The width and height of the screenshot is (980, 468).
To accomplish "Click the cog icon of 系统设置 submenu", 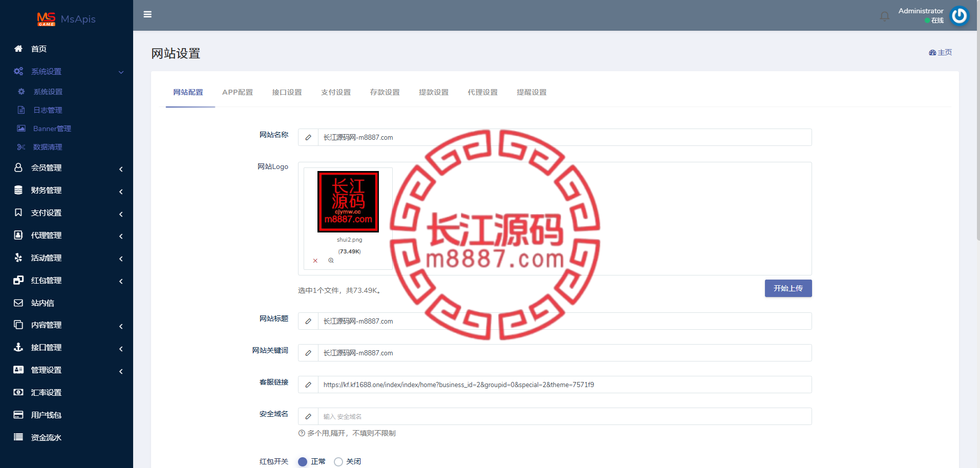I will click(22, 92).
